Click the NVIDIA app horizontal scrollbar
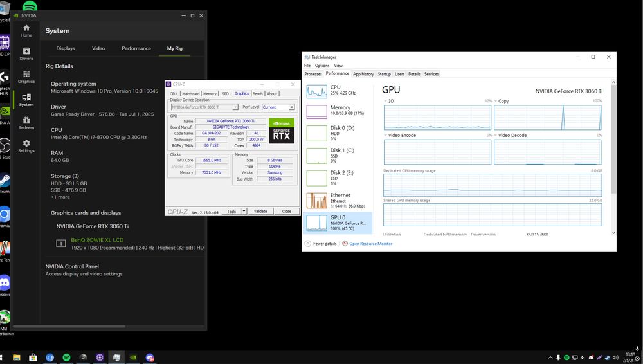The width and height of the screenshot is (643, 364). coord(69,326)
